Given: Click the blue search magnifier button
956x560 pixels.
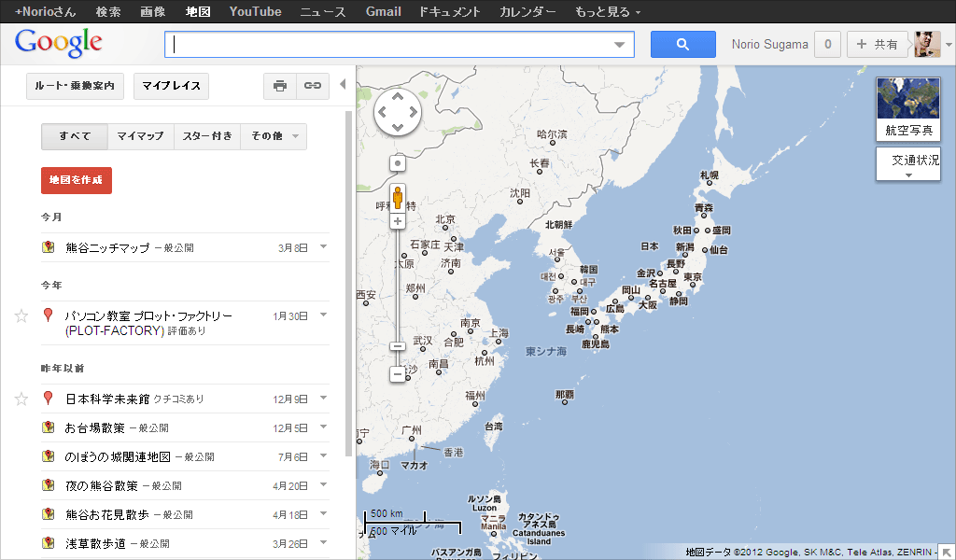Looking at the screenshot, I should click(682, 45).
